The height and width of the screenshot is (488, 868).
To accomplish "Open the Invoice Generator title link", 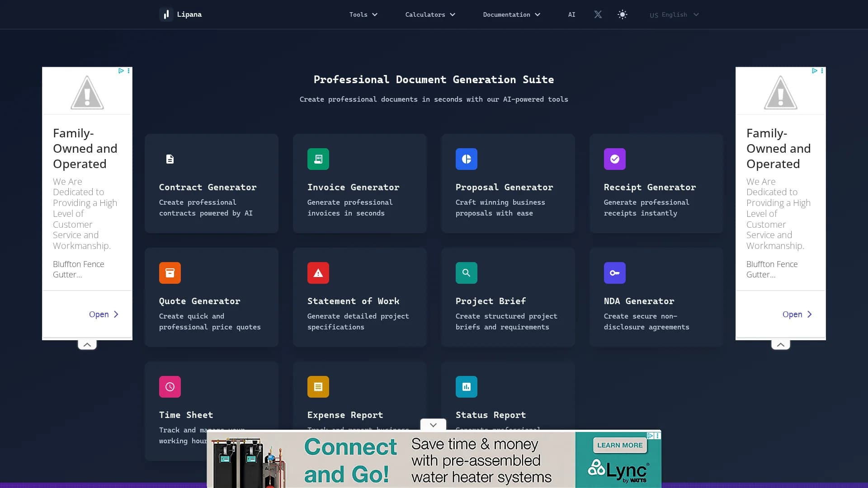I will pyautogui.click(x=354, y=188).
